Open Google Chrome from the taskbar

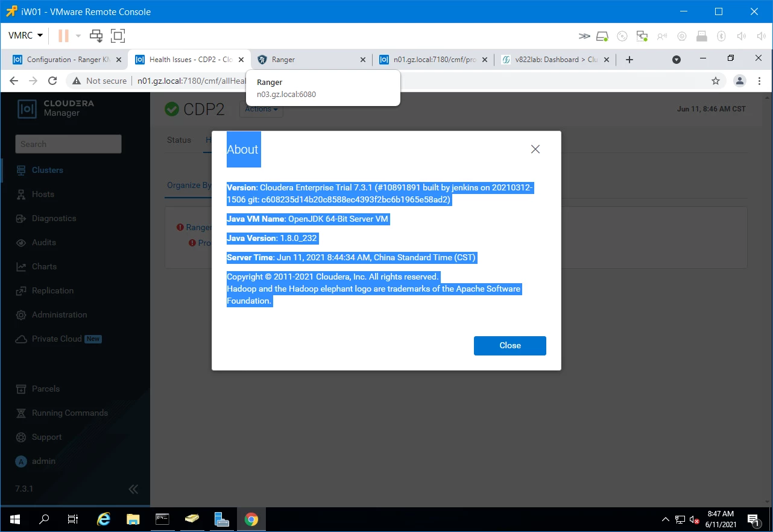click(x=251, y=519)
